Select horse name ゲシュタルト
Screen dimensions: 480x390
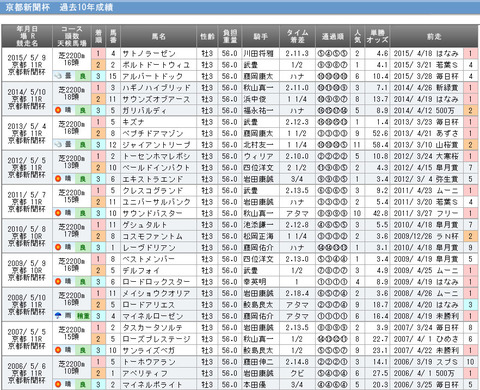click(145, 225)
